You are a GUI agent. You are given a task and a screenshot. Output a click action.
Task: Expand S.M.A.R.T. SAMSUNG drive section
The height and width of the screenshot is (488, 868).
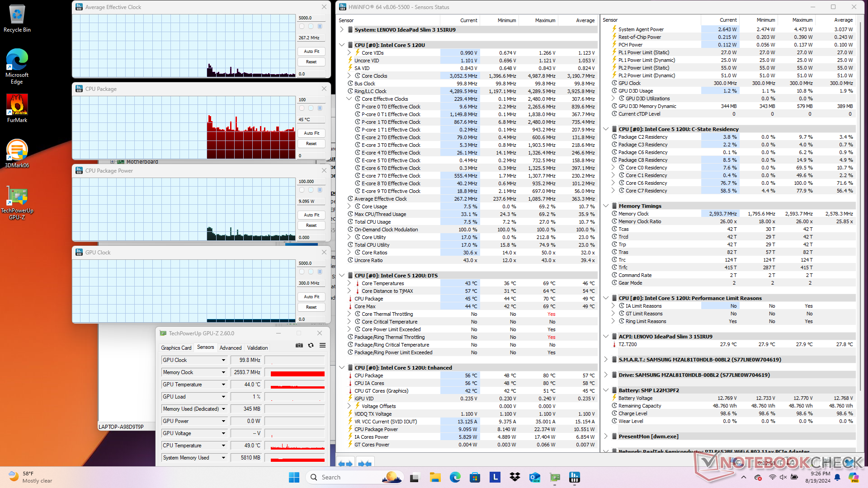(x=606, y=360)
